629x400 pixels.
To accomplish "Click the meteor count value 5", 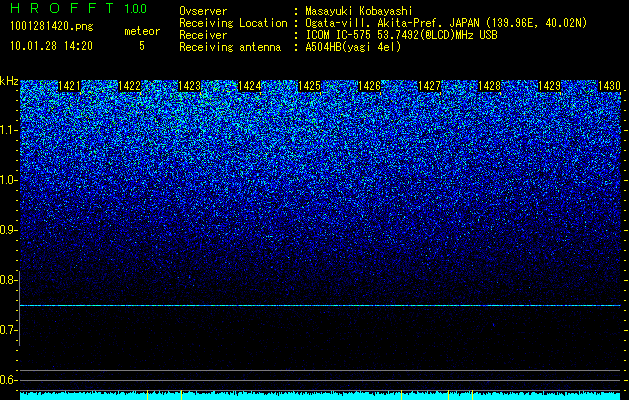I will click(x=142, y=46).
